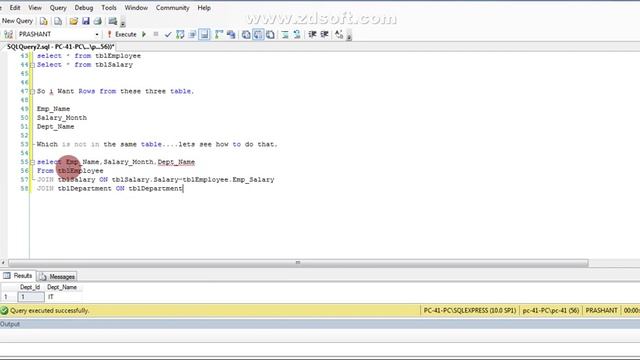The width and height of the screenshot is (640, 360).
Task: Switch output to Results to Grid
Action: click(258, 35)
